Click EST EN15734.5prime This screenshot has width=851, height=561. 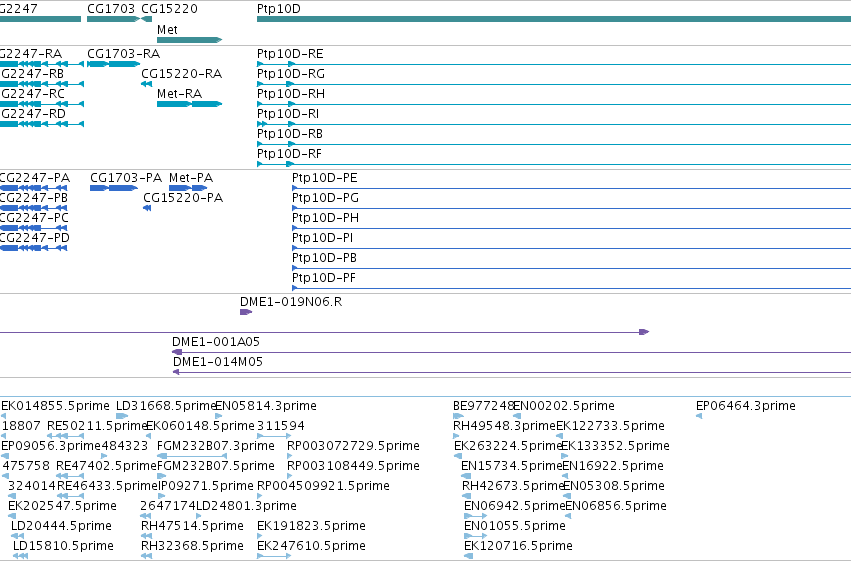tap(511, 466)
